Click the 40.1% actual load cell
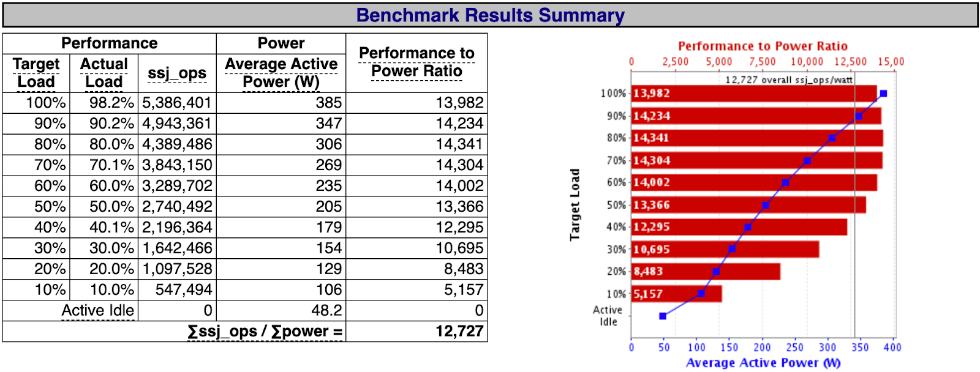This screenshot has height=372, width=980. 104,228
